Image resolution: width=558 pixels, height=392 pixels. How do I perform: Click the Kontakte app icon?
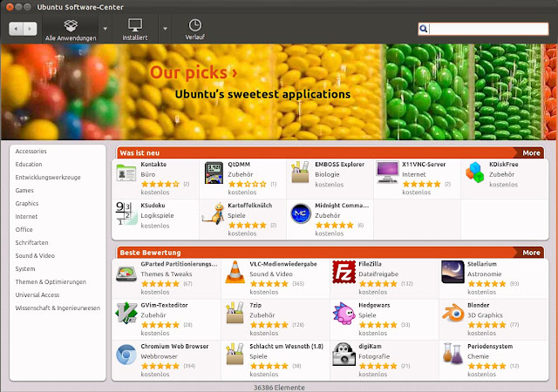(x=126, y=173)
